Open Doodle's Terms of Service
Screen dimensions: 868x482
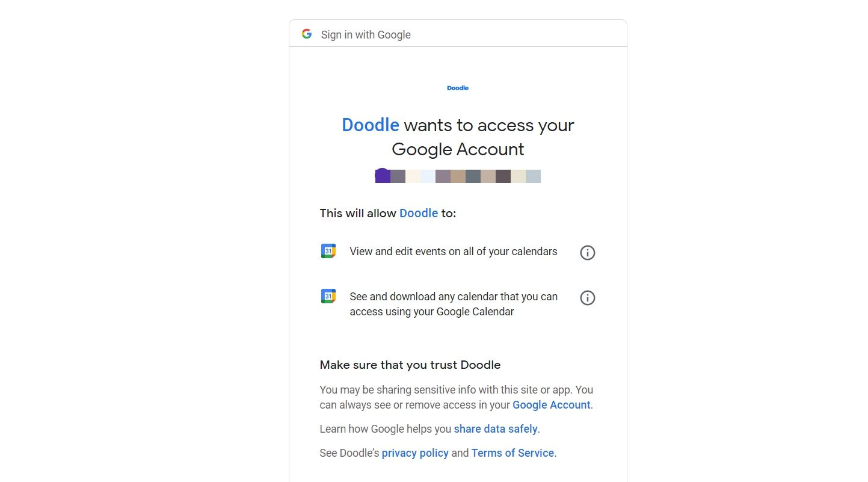(512, 453)
